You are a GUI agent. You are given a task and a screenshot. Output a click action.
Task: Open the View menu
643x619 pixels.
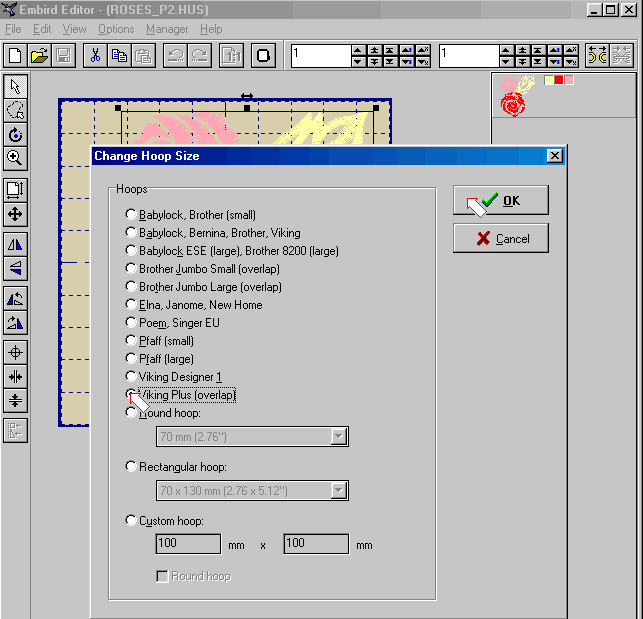[x=74, y=29]
